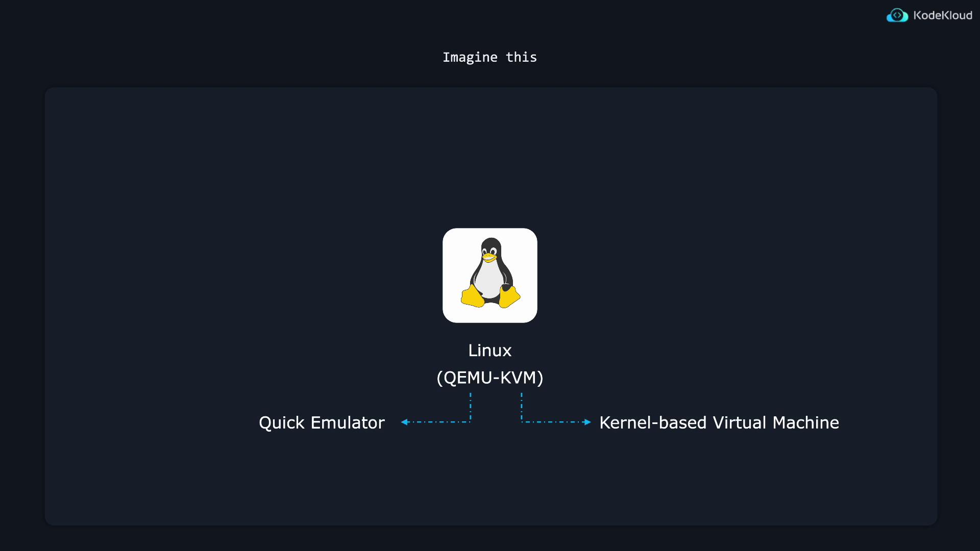Click the word 'Quick' in Quick Emulator
Image resolution: width=980 pixels, height=551 pixels.
[x=282, y=423]
